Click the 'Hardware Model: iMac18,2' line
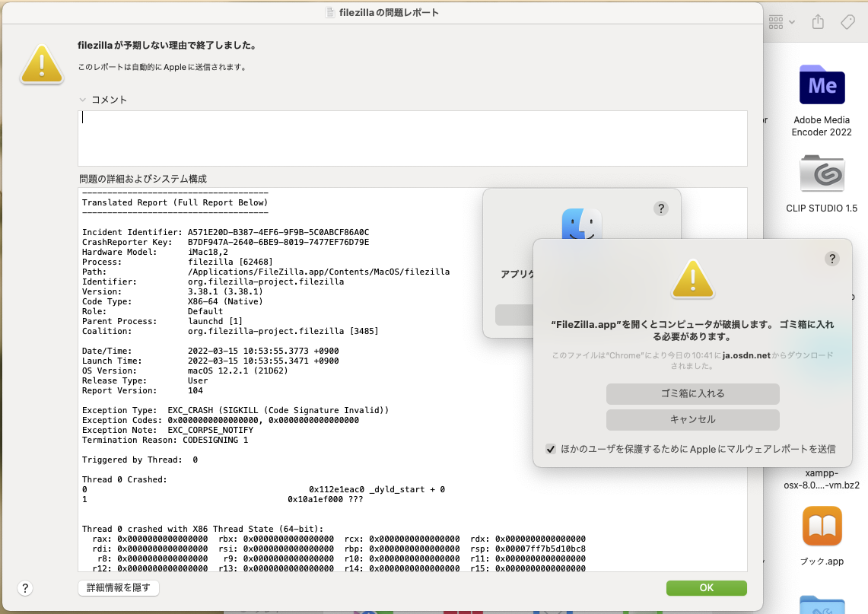 coord(155,253)
